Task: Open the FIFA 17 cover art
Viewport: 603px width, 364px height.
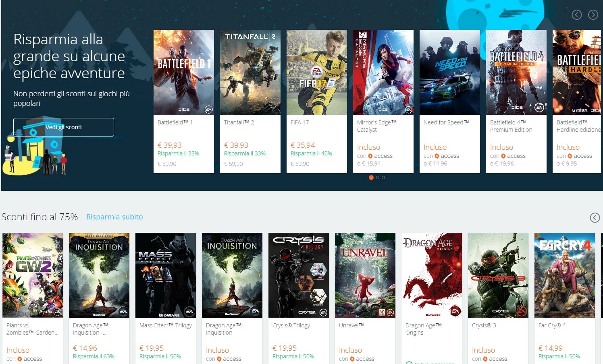Action: (x=317, y=72)
